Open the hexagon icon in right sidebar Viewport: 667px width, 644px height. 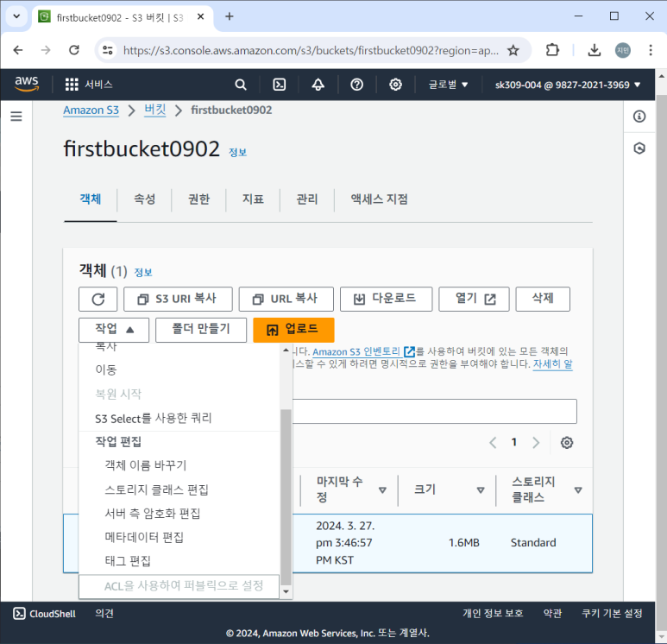pos(639,148)
